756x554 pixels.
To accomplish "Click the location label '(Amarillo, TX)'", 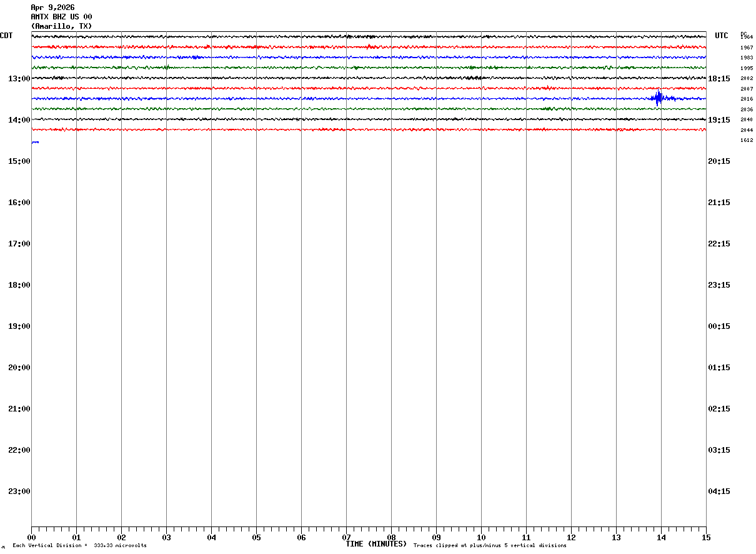I will click(x=61, y=26).
